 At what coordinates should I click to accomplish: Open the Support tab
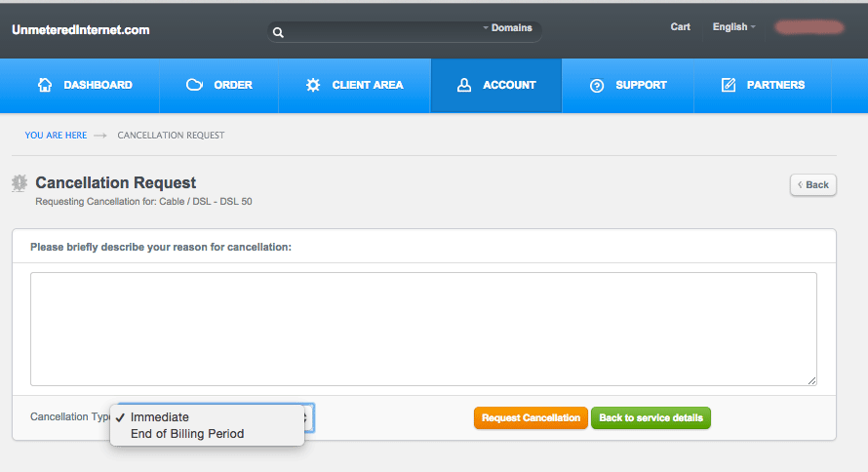(x=628, y=85)
